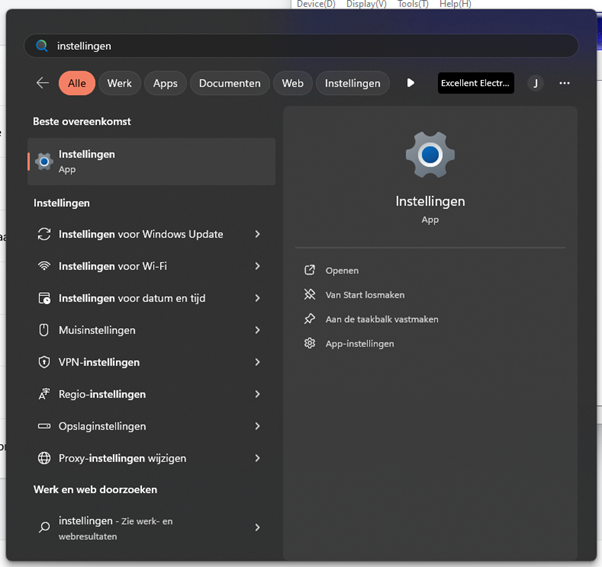602x567 pixels.
Task: Click the large Instellingen gear in preview pane
Action: (x=430, y=154)
